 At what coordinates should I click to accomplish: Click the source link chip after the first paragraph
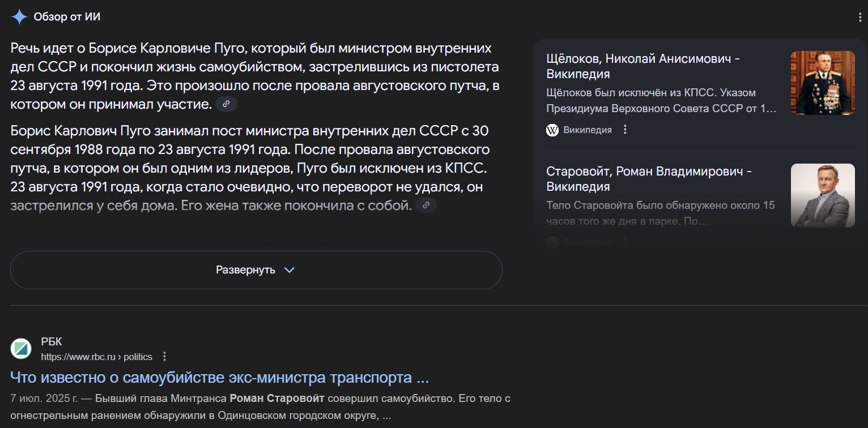pos(226,104)
